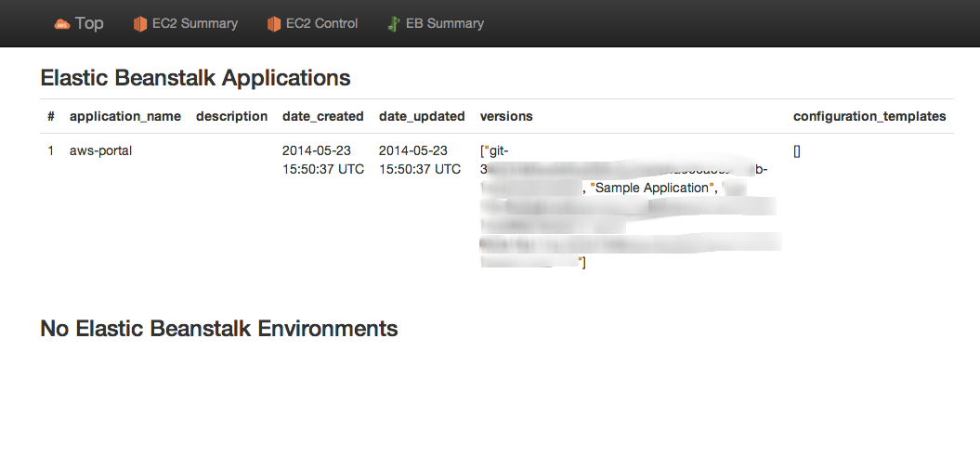Click the orange cube icon before EC2 Control

pos(274,24)
